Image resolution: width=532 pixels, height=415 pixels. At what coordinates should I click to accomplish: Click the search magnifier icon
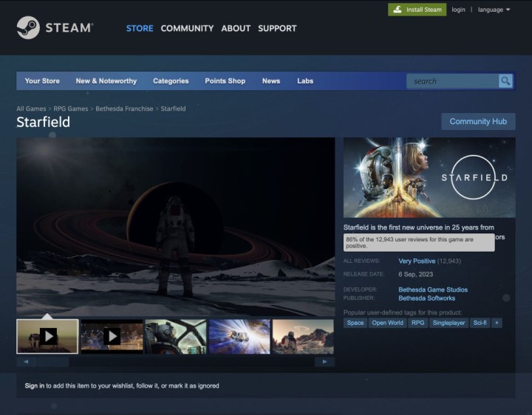point(505,81)
